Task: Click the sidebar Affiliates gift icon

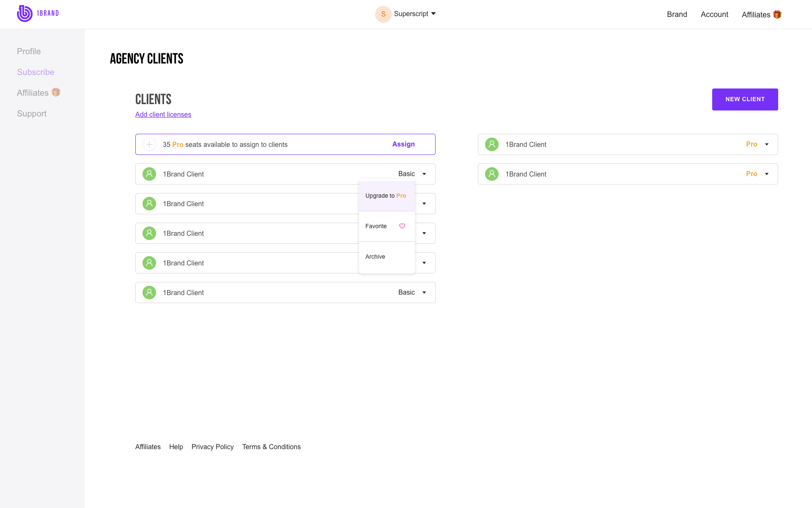Action: click(x=56, y=92)
